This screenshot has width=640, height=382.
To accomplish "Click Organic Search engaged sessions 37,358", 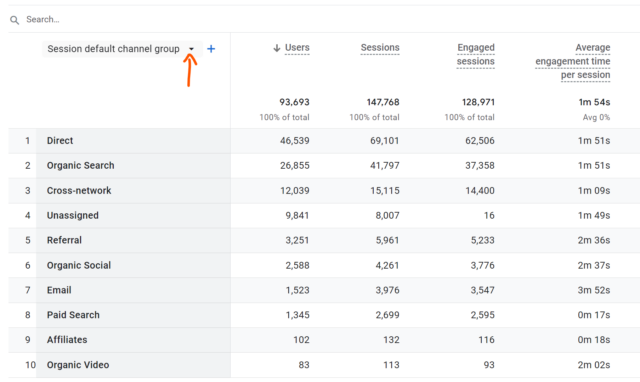I will pos(480,166).
